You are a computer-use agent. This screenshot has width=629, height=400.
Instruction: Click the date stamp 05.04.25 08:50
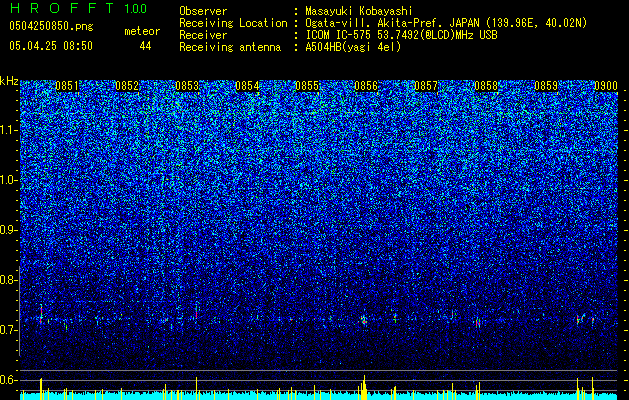pyautogui.click(x=51, y=46)
